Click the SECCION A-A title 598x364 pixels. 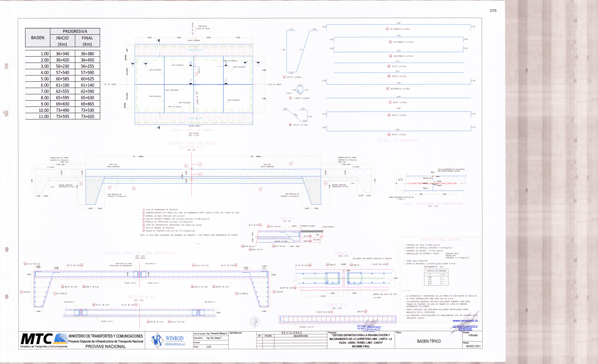point(192,147)
